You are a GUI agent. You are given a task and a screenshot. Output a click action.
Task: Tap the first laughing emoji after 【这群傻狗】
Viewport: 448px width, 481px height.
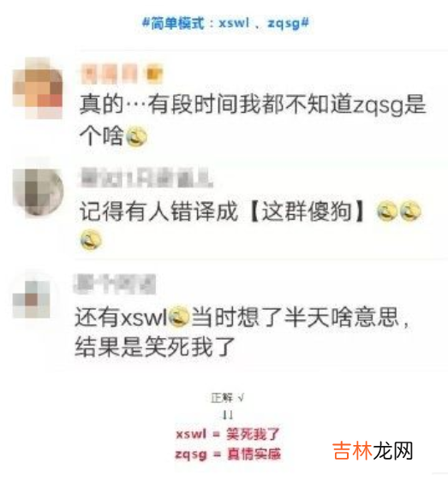387,211
